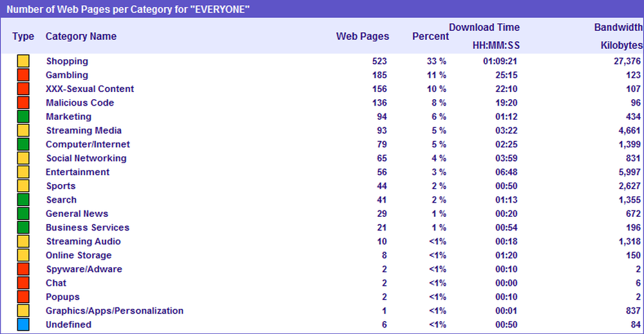Select the Sports category name
The image size is (644, 334).
click(x=61, y=186)
